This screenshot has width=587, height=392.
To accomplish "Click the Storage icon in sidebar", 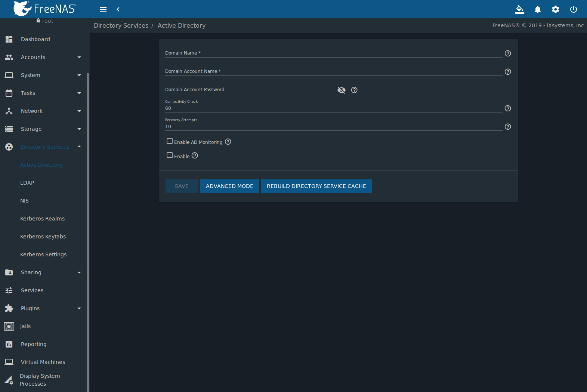I will 9,129.
